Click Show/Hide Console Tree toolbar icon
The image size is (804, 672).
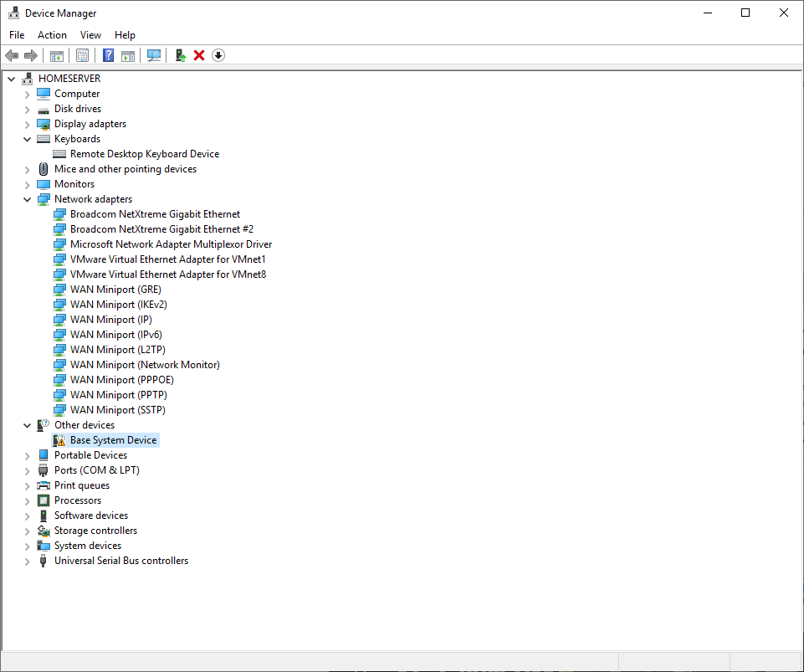57,55
